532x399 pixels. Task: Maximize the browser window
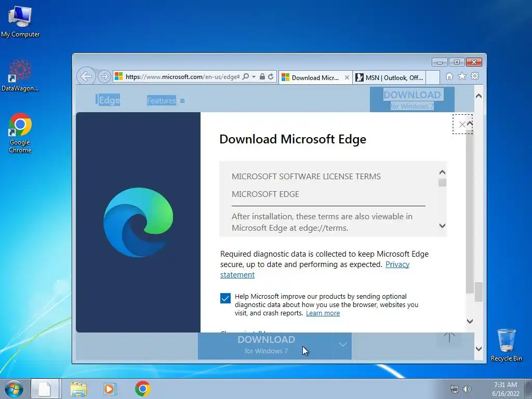457,62
